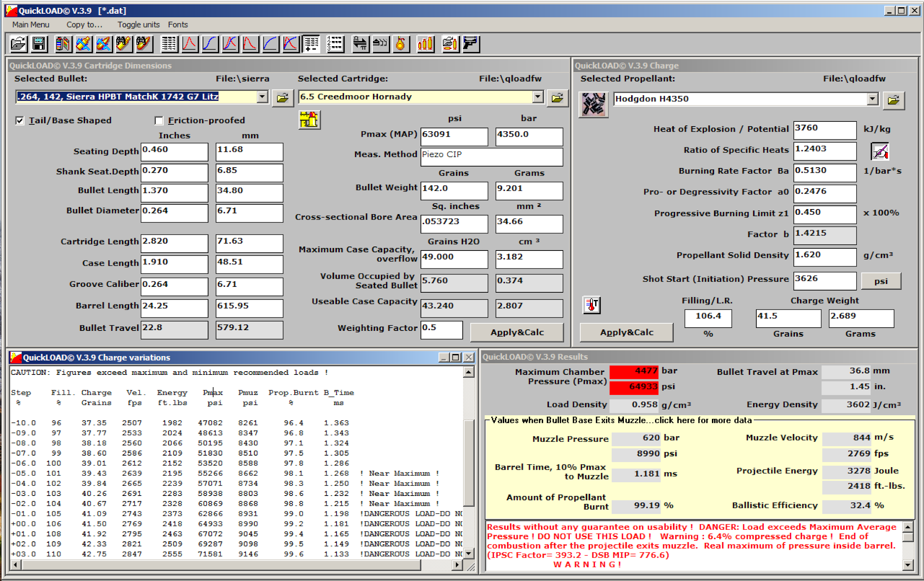Open the Selected Cartridge dropdown arrow
Screen dimensions: 924x581
537,97
